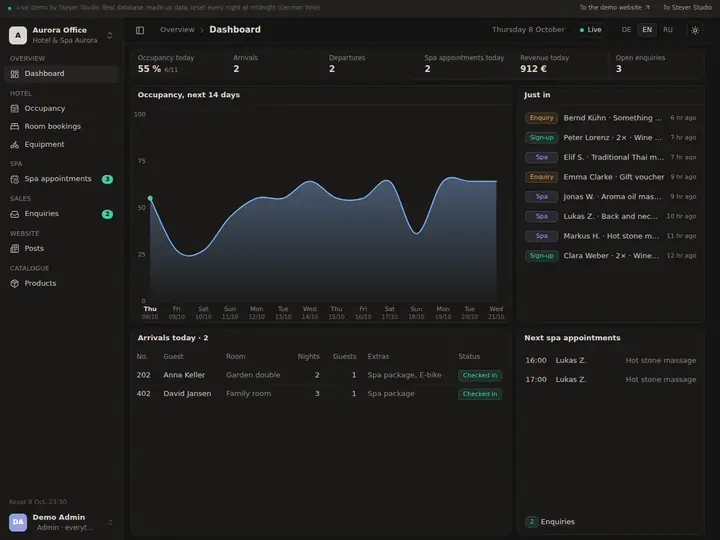
Task: Open Elif S. Traditional Thai entry
Action: coord(610,158)
